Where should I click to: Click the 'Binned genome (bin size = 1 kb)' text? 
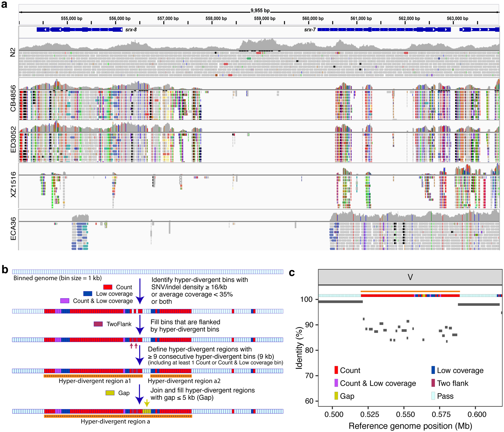[x=57, y=278]
